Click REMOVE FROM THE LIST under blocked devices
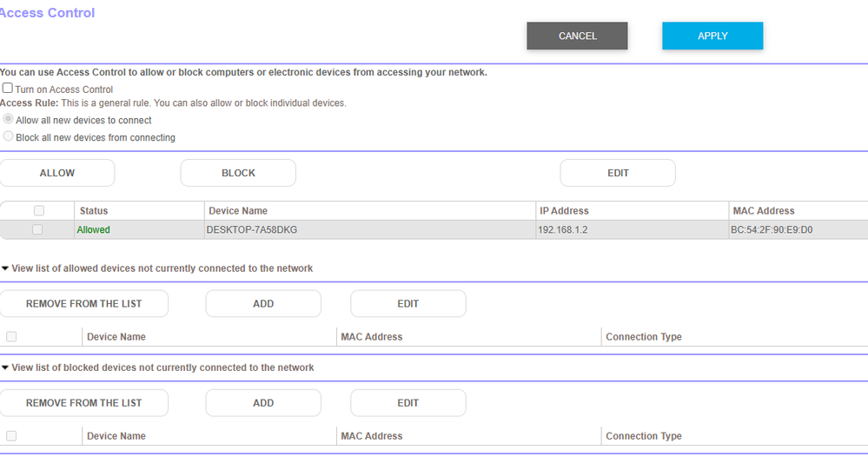The width and height of the screenshot is (868, 463). point(83,402)
